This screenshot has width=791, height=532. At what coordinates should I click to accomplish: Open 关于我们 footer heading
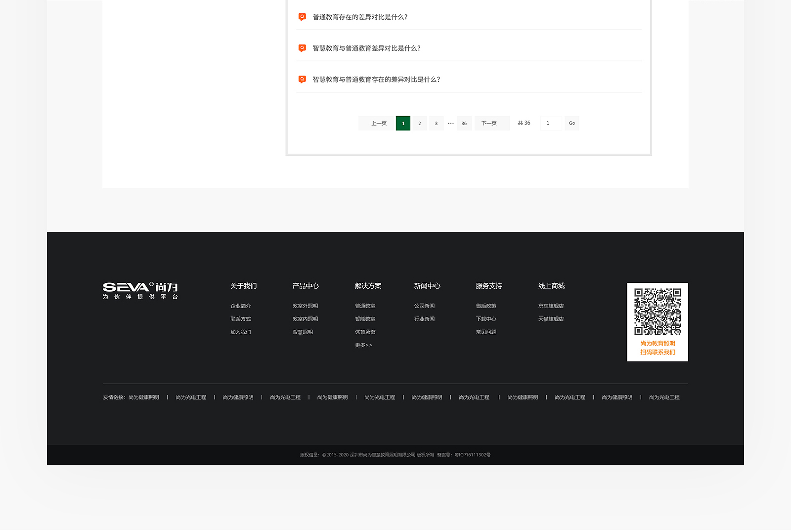(x=244, y=286)
